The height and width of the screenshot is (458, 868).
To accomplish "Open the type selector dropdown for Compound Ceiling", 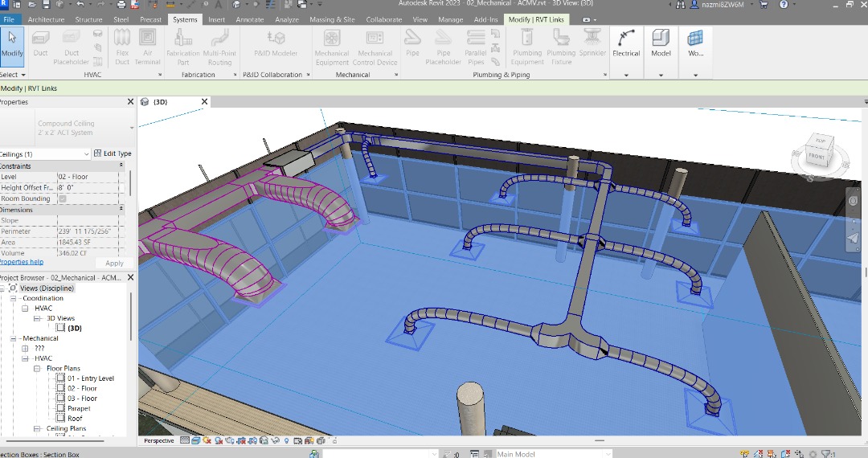I will [x=132, y=128].
